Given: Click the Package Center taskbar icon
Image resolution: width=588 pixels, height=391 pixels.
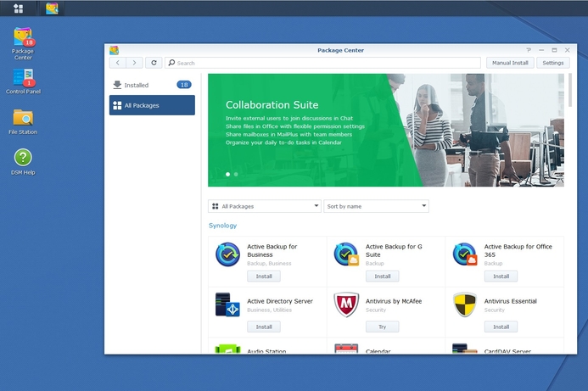Looking at the screenshot, I should coord(52,8).
